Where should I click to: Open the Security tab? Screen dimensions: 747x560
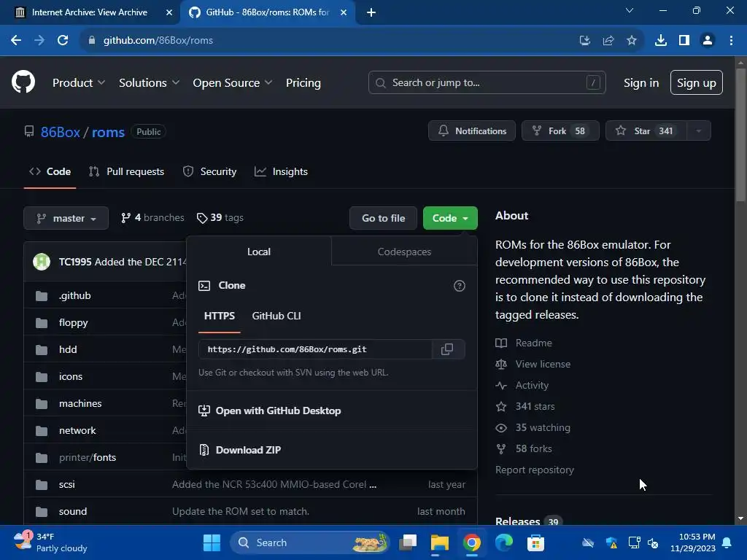(209, 171)
